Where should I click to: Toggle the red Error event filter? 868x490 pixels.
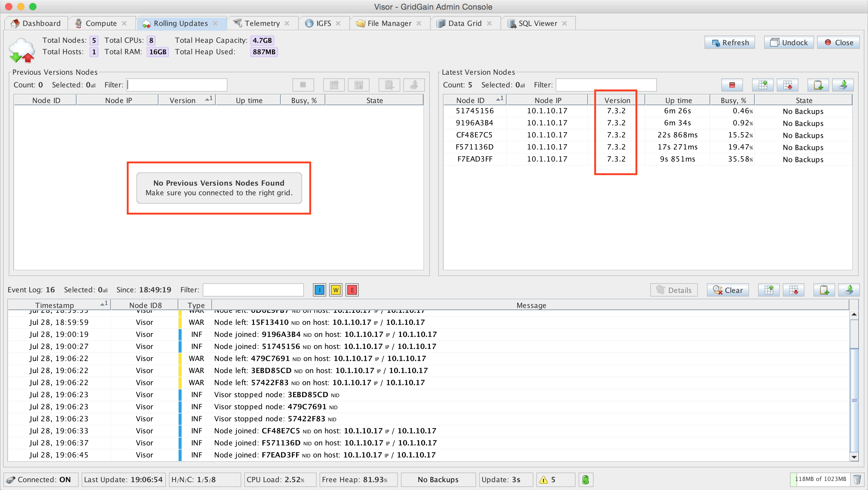[x=352, y=290]
